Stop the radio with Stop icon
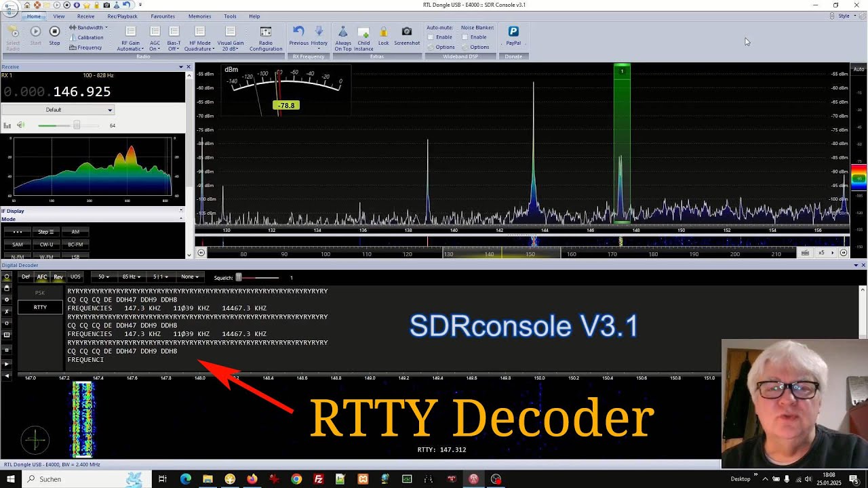Screen dimensions: 868x488 coord(54,31)
